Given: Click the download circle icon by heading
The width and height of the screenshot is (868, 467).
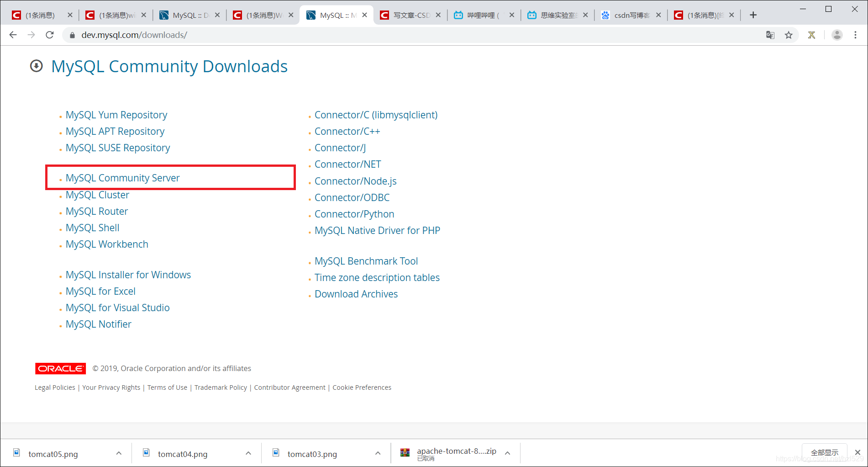Looking at the screenshot, I should point(37,66).
